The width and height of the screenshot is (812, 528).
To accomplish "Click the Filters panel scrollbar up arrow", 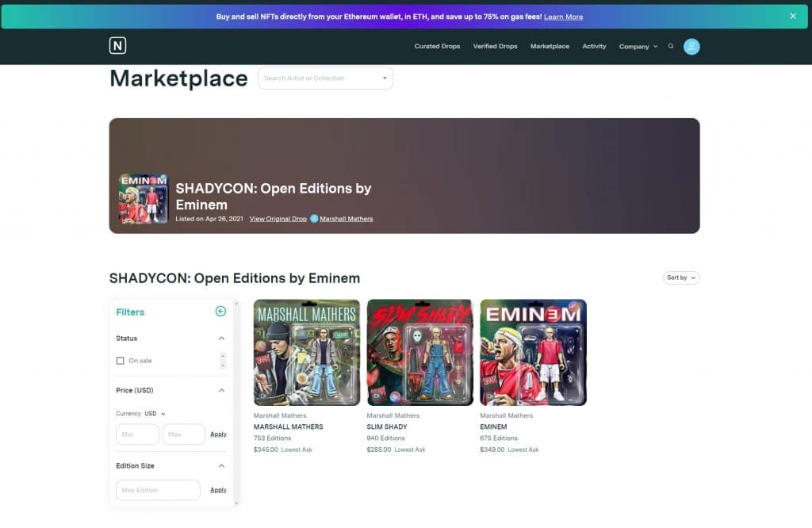I will tap(236, 304).
